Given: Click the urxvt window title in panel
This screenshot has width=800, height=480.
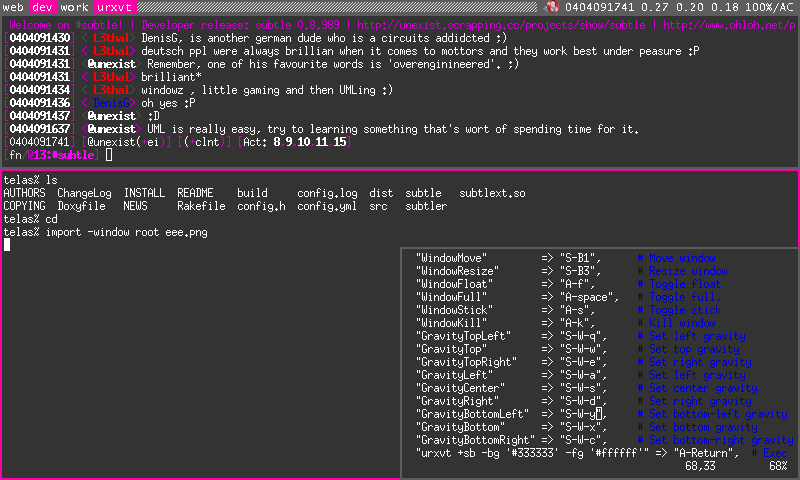Looking at the screenshot, I should coord(112,7).
